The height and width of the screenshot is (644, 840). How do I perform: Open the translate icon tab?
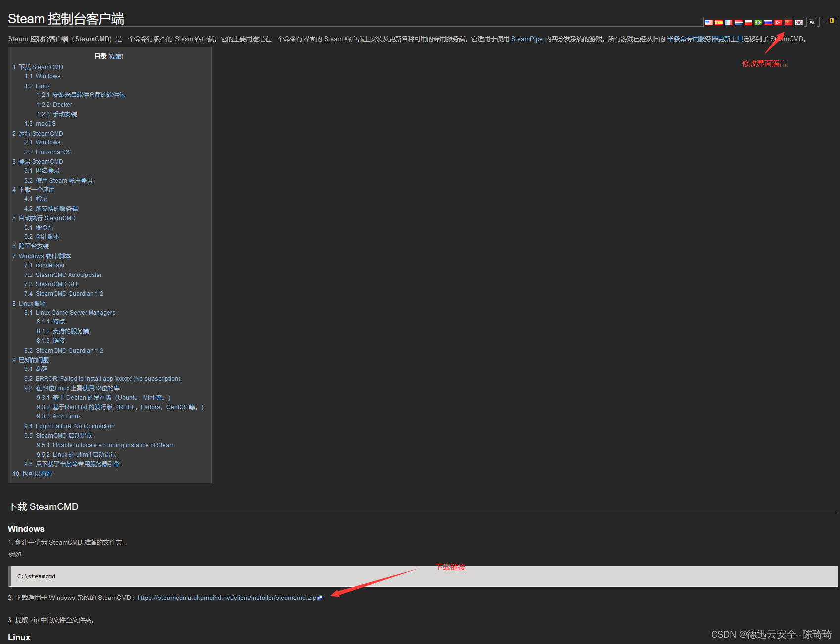point(812,22)
